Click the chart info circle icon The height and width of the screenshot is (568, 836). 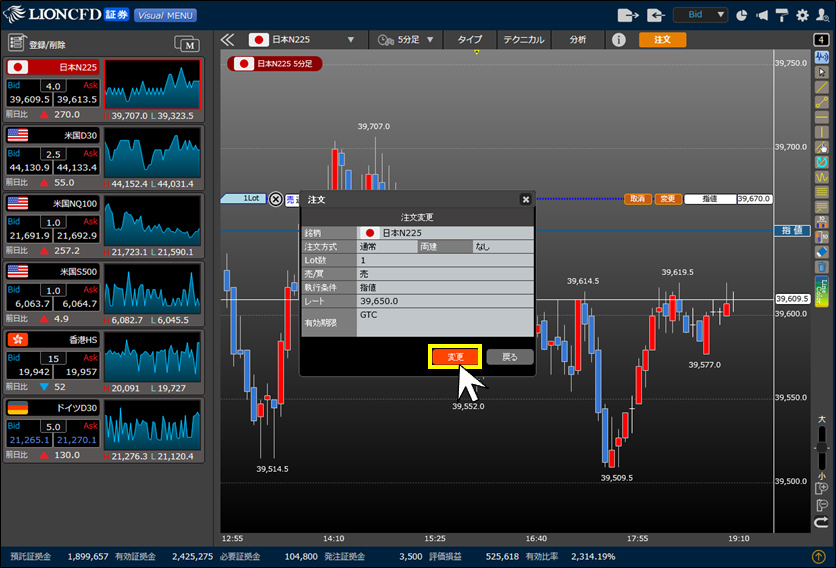pyautogui.click(x=619, y=40)
